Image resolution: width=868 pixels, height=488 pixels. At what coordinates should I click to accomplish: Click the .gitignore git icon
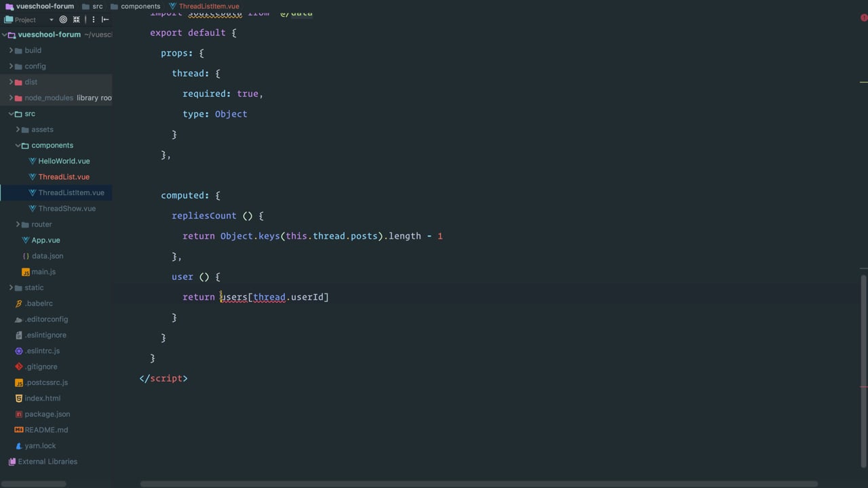tap(19, 367)
